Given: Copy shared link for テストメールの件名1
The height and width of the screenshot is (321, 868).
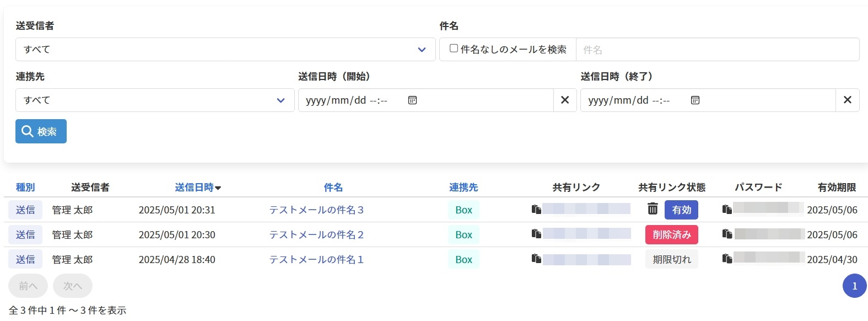Looking at the screenshot, I should point(536,259).
